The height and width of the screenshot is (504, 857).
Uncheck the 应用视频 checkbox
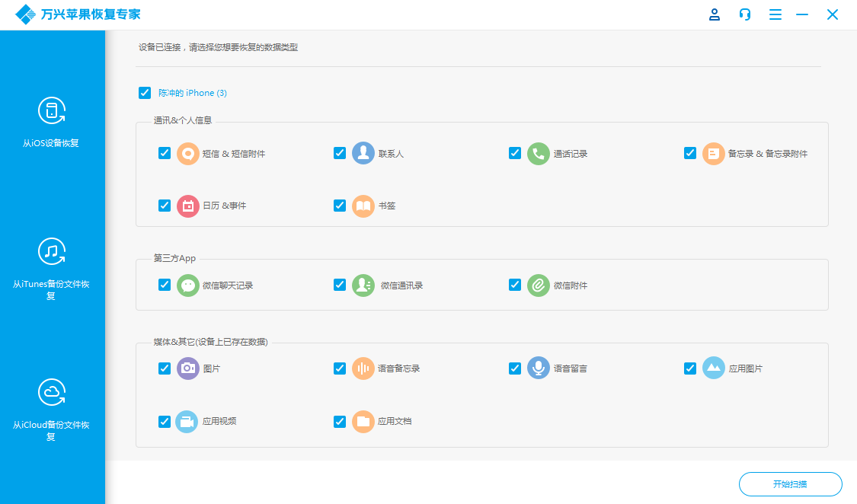coord(165,421)
